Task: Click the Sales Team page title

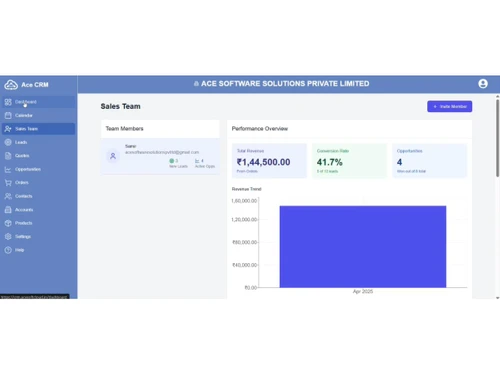Action: (x=120, y=106)
